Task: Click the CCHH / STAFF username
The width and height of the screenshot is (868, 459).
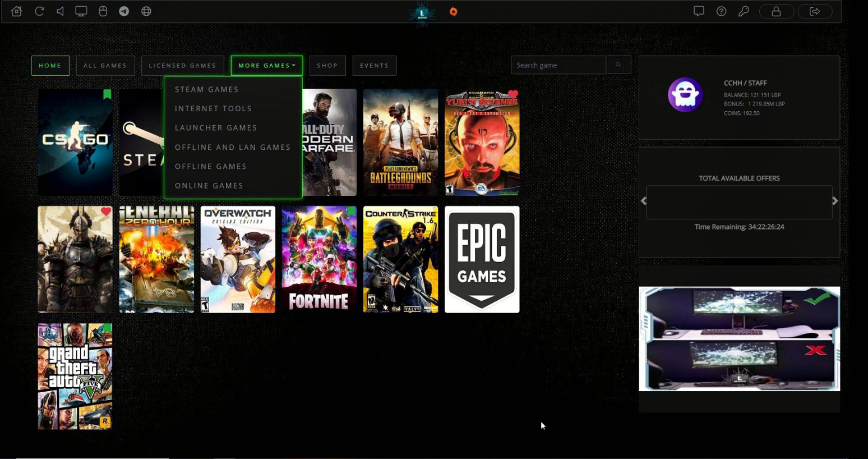Action: tap(745, 83)
